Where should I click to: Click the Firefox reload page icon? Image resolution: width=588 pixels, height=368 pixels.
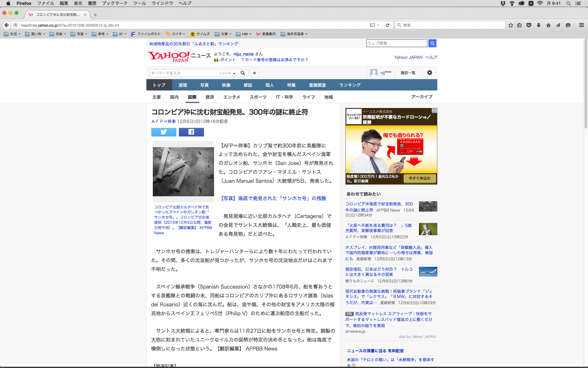coord(387,25)
